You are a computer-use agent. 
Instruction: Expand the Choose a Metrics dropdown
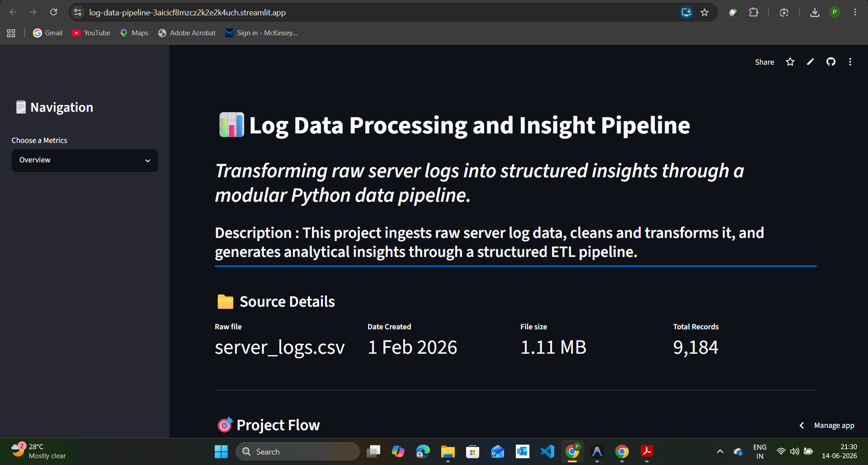(x=85, y=160)
